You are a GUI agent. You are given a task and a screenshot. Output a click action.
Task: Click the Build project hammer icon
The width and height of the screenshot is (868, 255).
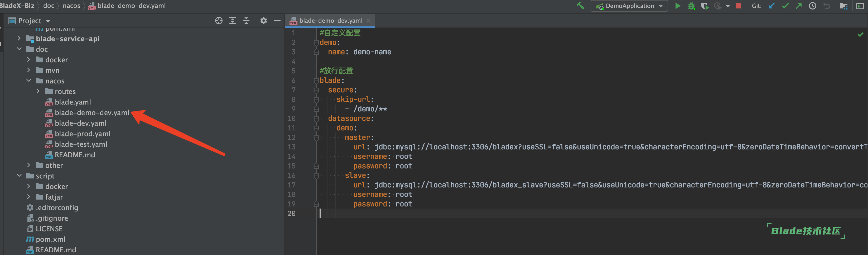coord(580,6)
